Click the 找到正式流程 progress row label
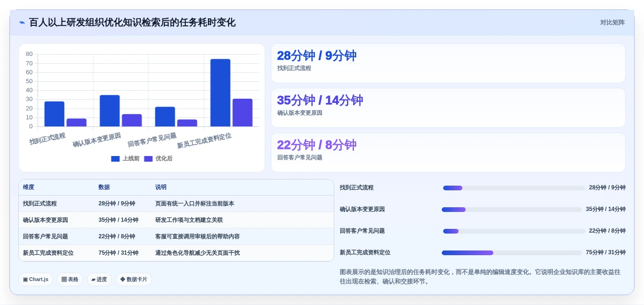The image size is (644, 305). pyautogui.click(x=357, y=188)
